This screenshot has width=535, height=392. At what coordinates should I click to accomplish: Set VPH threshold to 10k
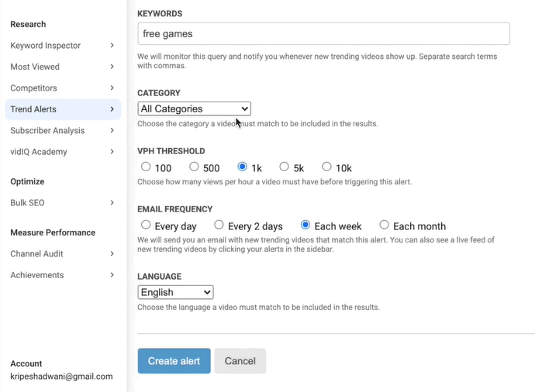pyautogui.click(x=326, y=167)
